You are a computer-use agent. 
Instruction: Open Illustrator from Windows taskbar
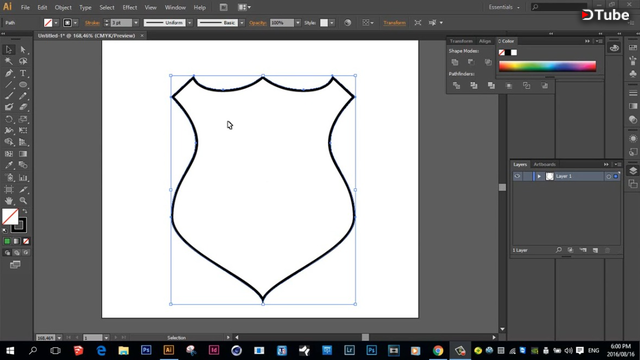click(x=169, y=350)
